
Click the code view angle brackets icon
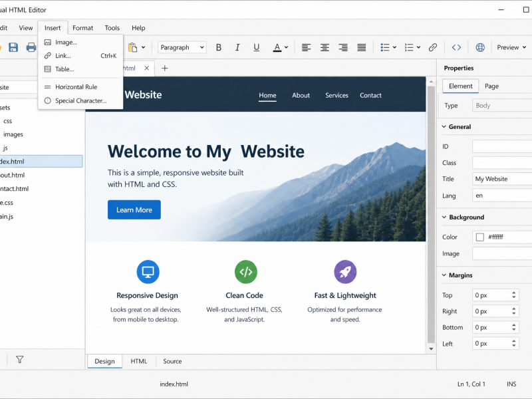(456, 47)
